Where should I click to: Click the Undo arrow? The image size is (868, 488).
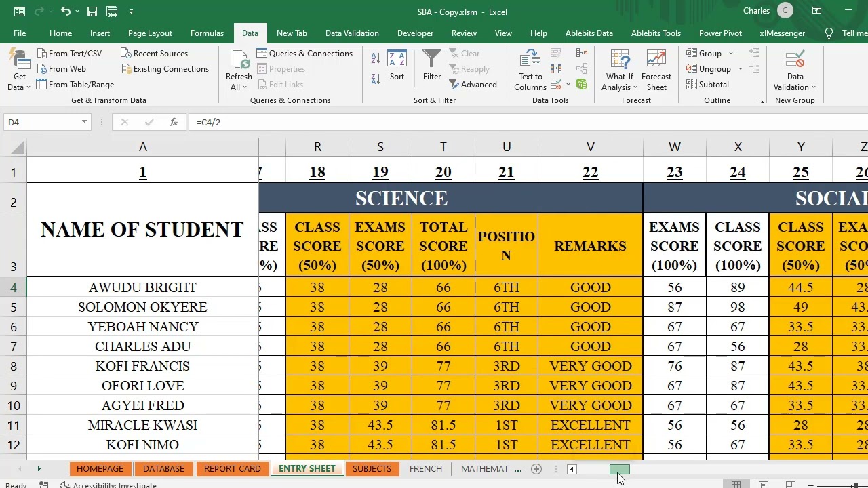coord(65,12)
